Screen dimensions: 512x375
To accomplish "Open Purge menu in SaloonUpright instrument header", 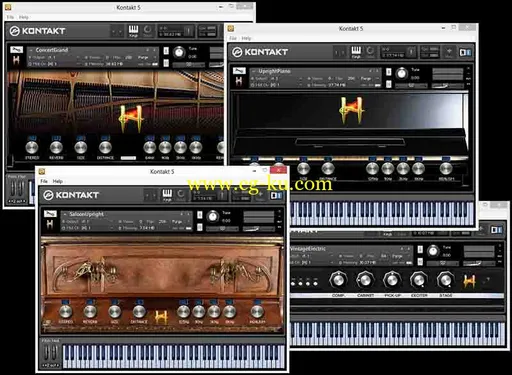I will pos(179,221).
